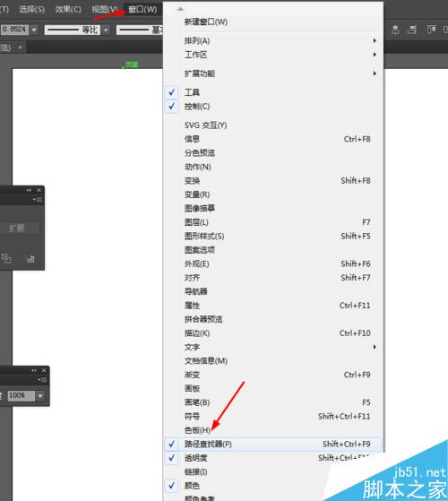
Task: Click horizontal align right icon in control bar
Action: (x=412, y=30)
